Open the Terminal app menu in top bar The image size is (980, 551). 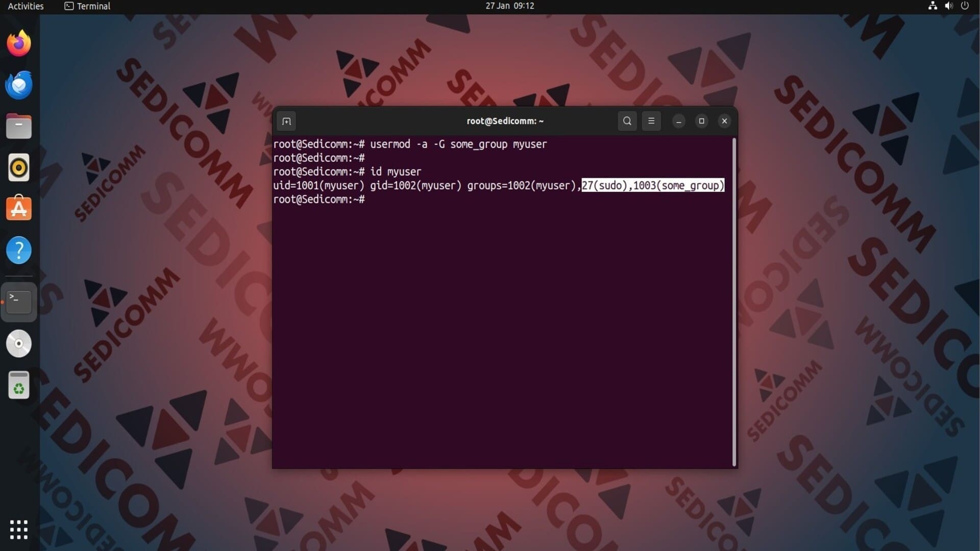click(x=87, y=6)
